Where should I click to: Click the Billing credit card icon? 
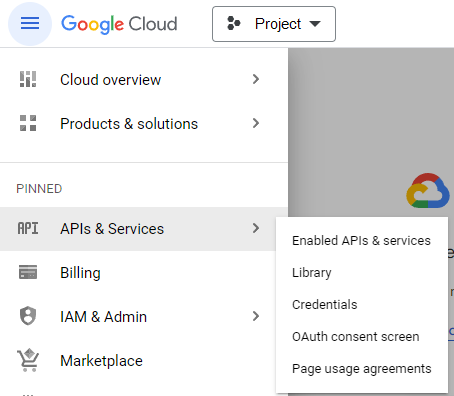pyautogui.click(x=28, y=272)
